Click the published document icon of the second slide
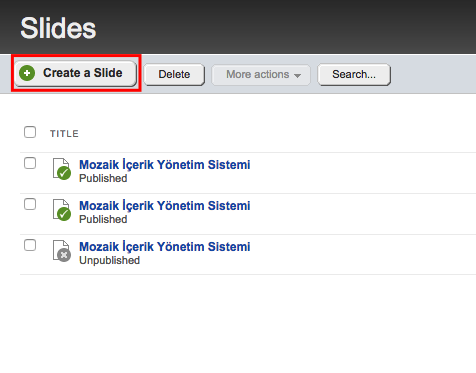This screenshot has height=373, width=476. [x=62, y=210]
